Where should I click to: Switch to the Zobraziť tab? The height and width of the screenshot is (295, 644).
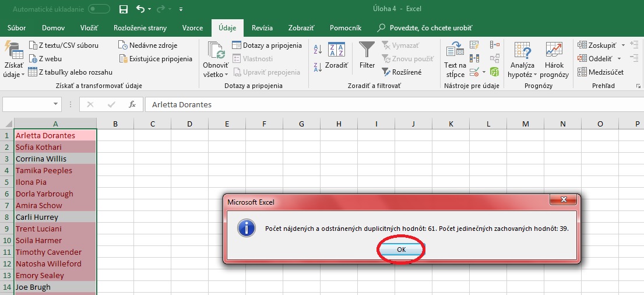(301, 28)
